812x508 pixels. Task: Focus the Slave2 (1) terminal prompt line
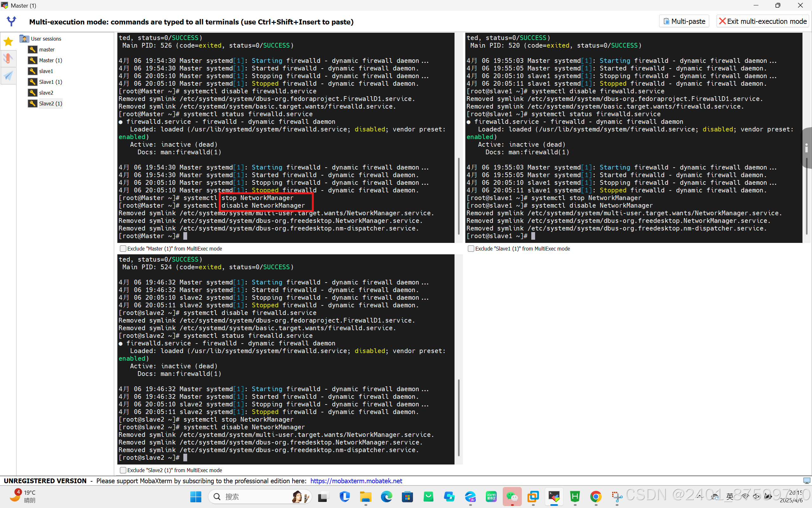click(x=153, y=458)
